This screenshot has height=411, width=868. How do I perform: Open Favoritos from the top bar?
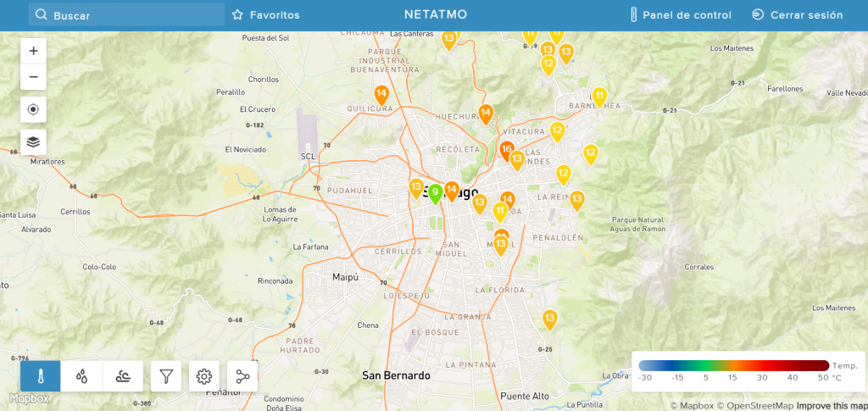pyautogui.click(x=266, y=15)
